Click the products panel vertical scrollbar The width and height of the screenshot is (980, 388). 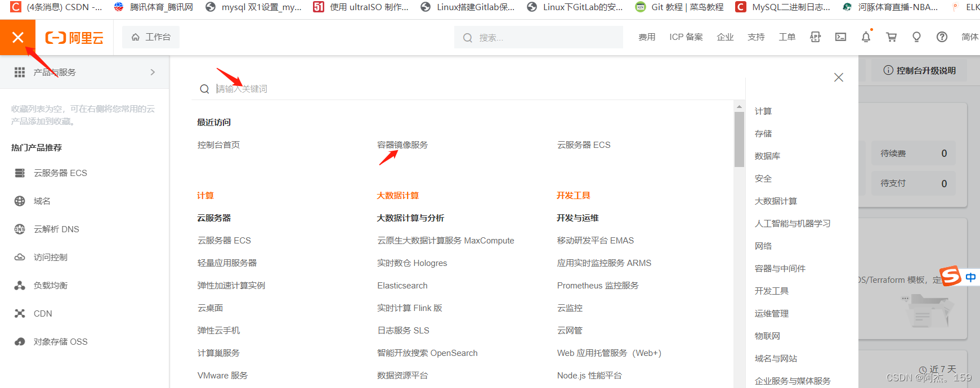[739, 139]
